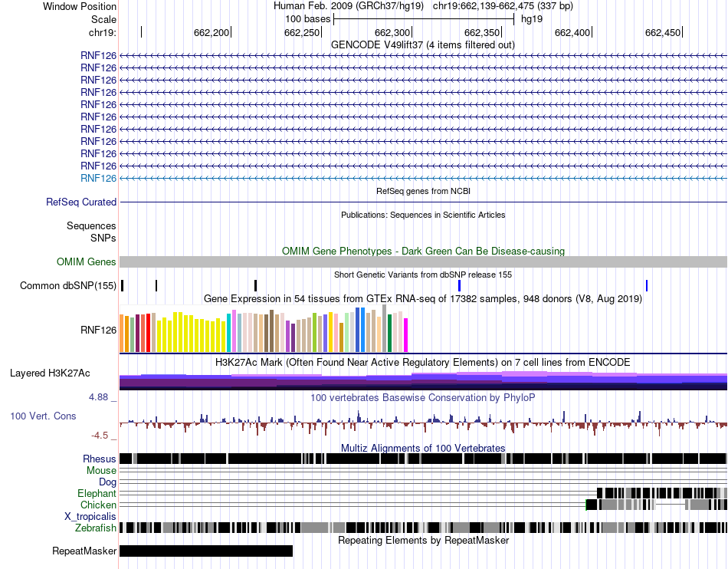Click the RefSeq genes from NCBI title

pyautogui.click(x=424, y=191)
